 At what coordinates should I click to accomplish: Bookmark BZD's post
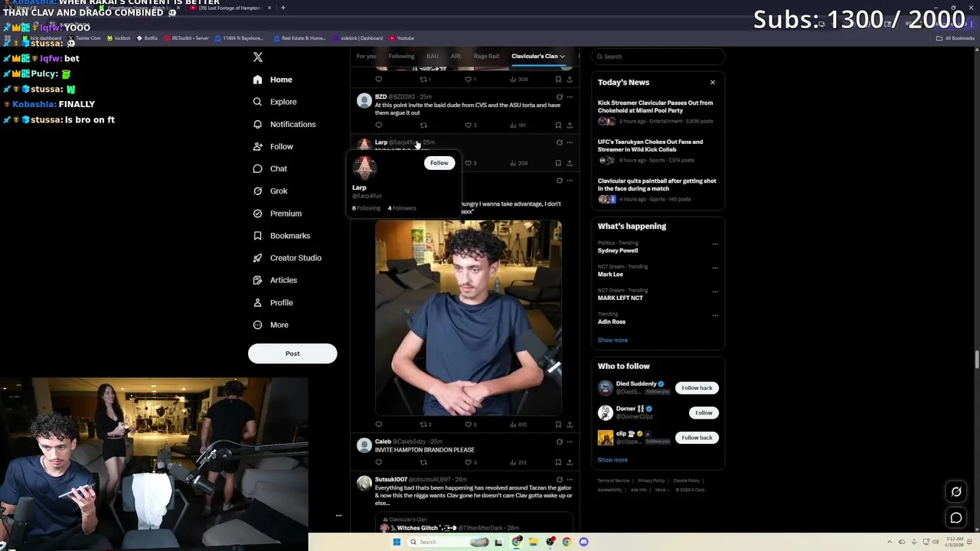pyautogui.click(x=558, y=125)
